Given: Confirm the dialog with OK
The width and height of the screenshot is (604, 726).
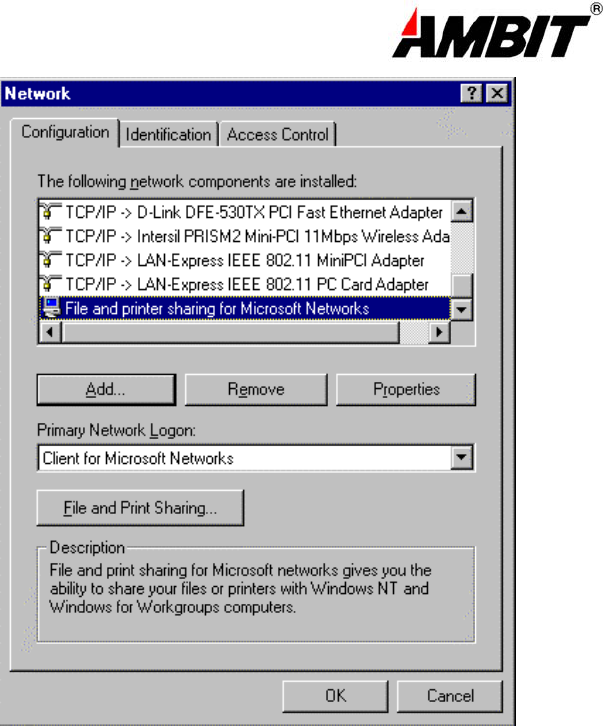Looking at the screenshot, I should [x=335, y=696].
